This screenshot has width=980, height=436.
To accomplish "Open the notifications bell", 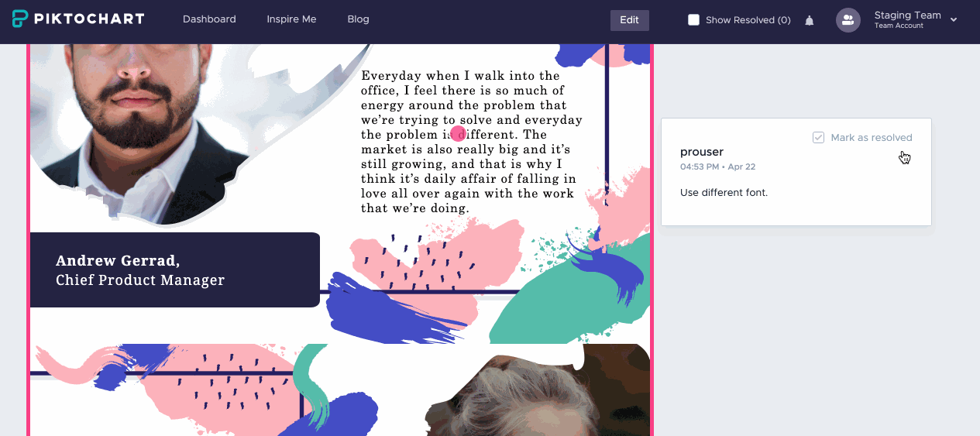I will pyautogui.click(x=810, y=20).
